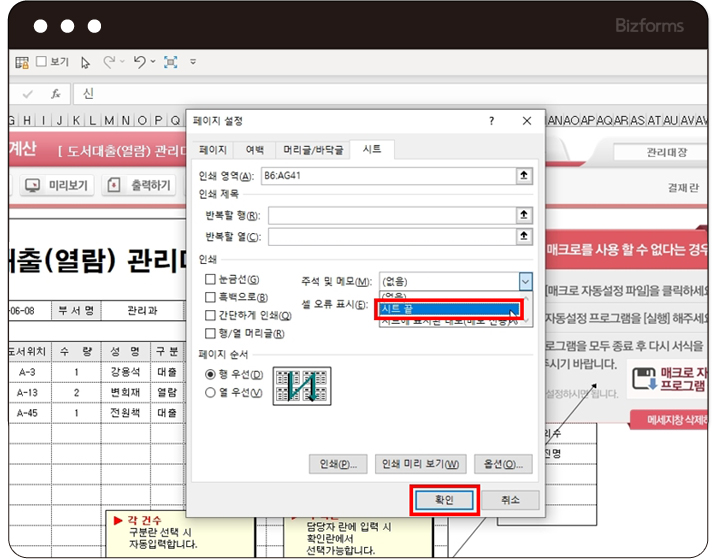Image resolution: width=715 pixels, height=560 pixels.
Task: Click the collapse icon next to 반복할 행
Action: [x=523, y=215]
